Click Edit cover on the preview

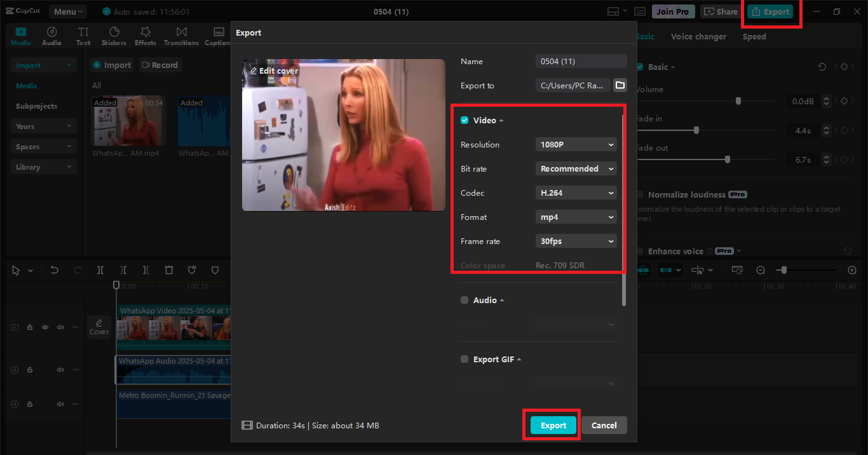tap(274, 71)
